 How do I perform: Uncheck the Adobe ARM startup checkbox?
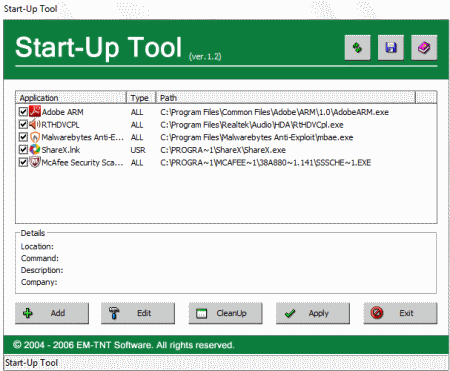23,112
